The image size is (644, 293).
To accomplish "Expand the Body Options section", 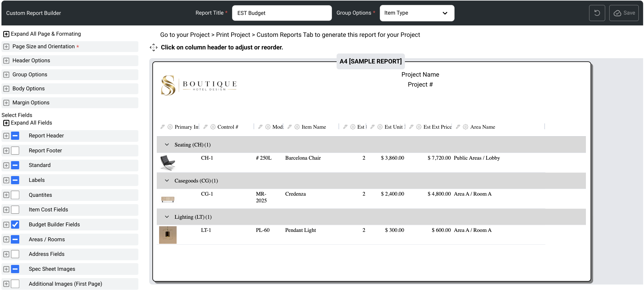I will click(6, 89).
